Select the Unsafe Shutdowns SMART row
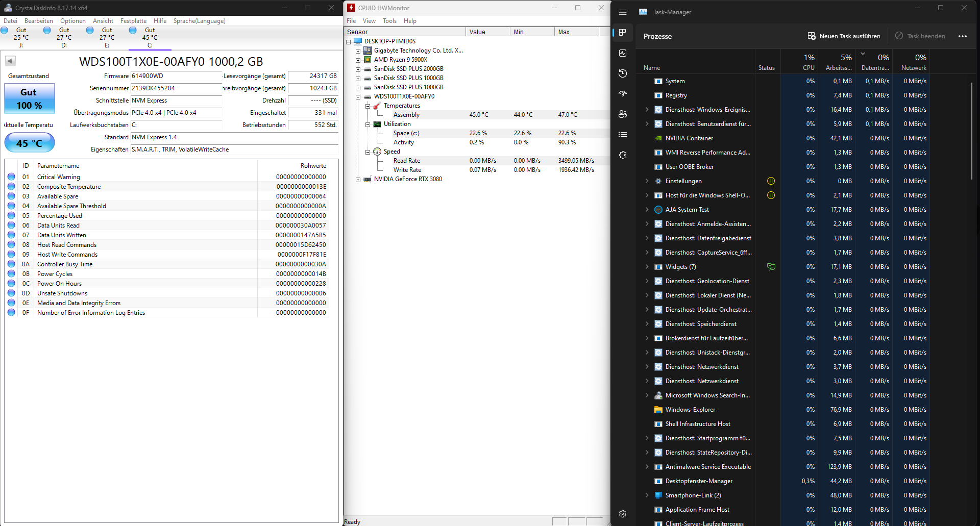980x526 pixels. [167, 293]
